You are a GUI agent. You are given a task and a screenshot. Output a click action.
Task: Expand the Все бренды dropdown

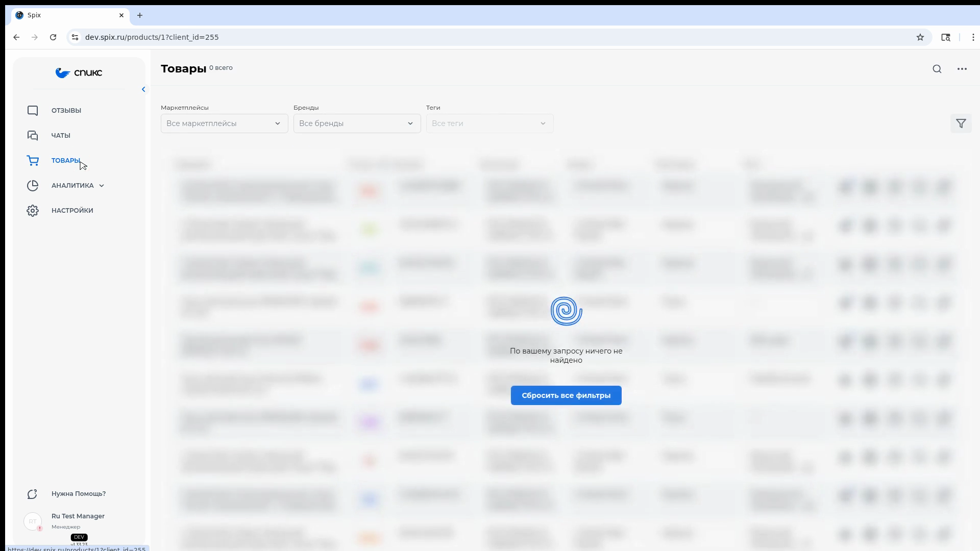pos(357,123)
